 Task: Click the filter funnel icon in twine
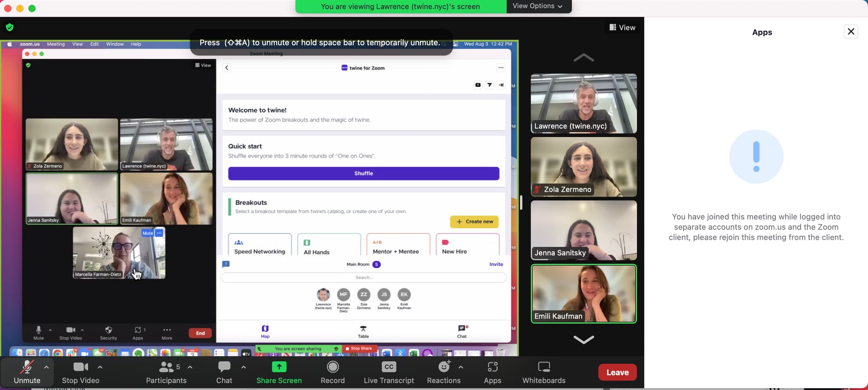tap(489, 85)
